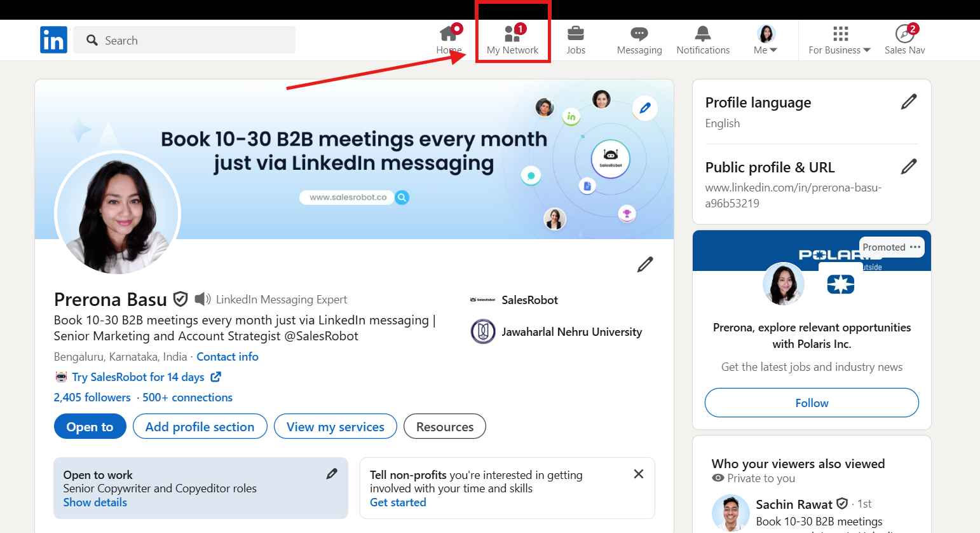This screenshot has width=980, height=533.
Task: Open the Contact info link
Action: [x=227, y=356]
